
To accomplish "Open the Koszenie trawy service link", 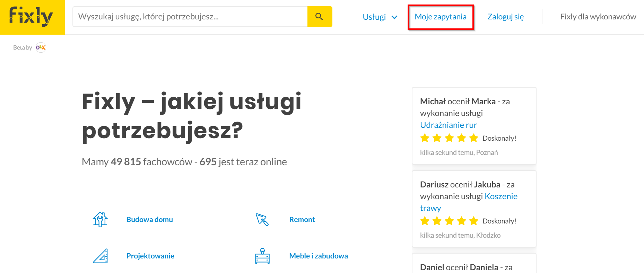I will tap(469, 202).
